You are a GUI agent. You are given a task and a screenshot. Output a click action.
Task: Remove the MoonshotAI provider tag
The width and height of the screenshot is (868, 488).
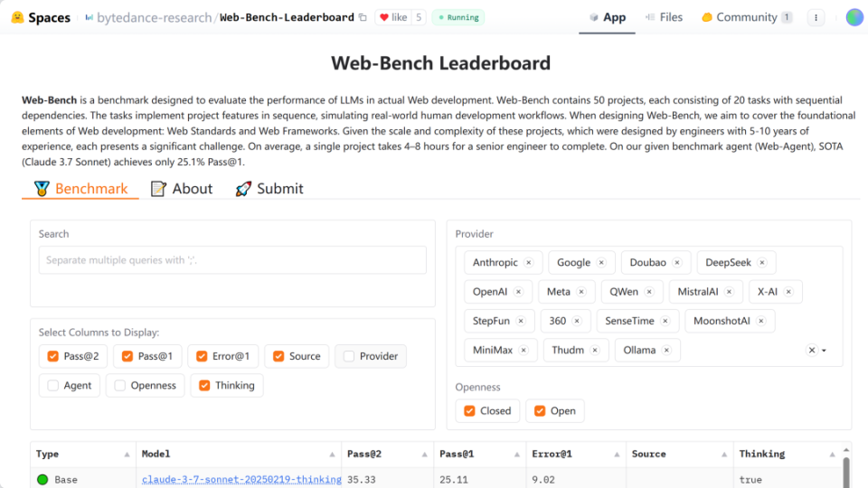tap(761, 321)
